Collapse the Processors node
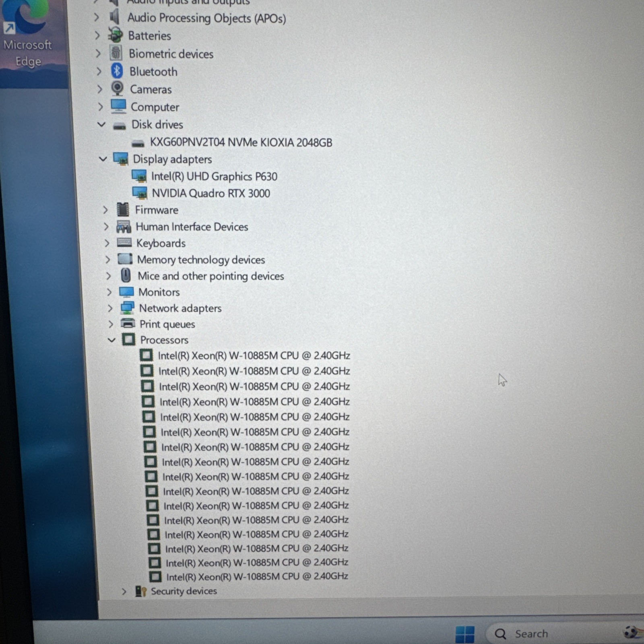 pyautogui.click(x=111, y=340)
